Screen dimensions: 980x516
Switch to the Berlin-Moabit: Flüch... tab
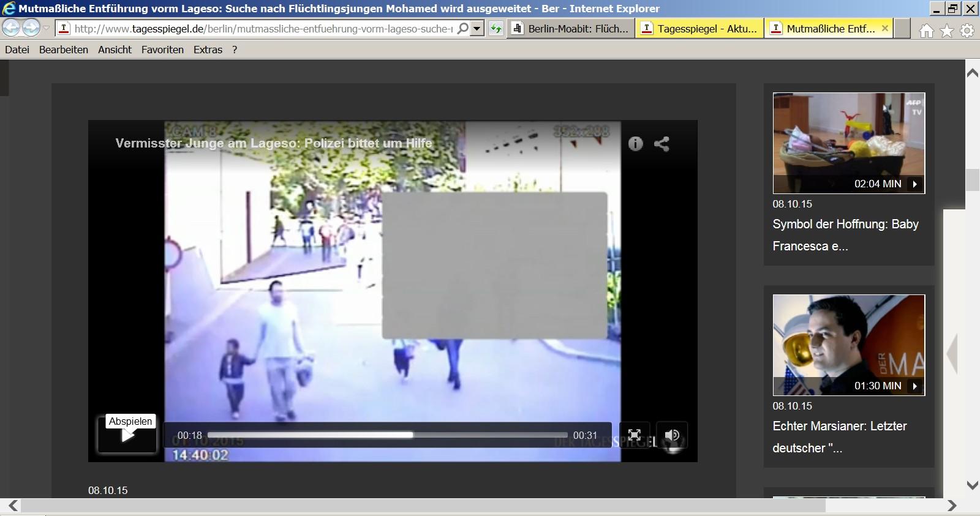coord(571,28)
